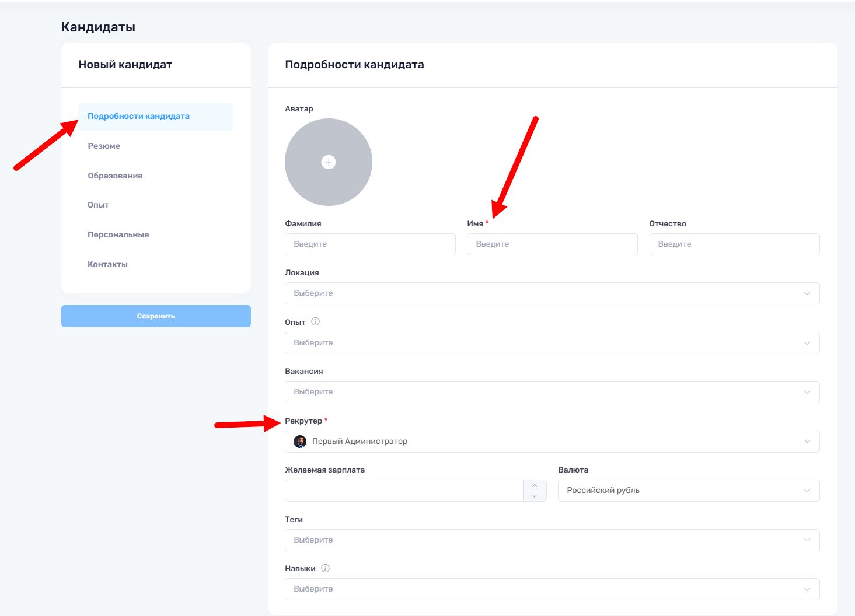Increase desired salary with up arrow
Image resolution: width=855 pixels, height=616 pixels.
coord(535,485)
